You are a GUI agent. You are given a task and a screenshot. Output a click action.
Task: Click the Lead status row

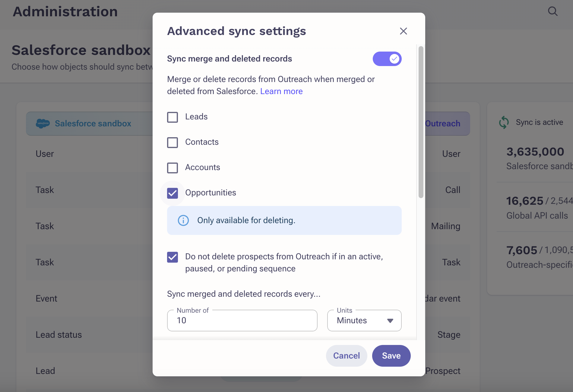pyautogui.click(x=59, y=335)
